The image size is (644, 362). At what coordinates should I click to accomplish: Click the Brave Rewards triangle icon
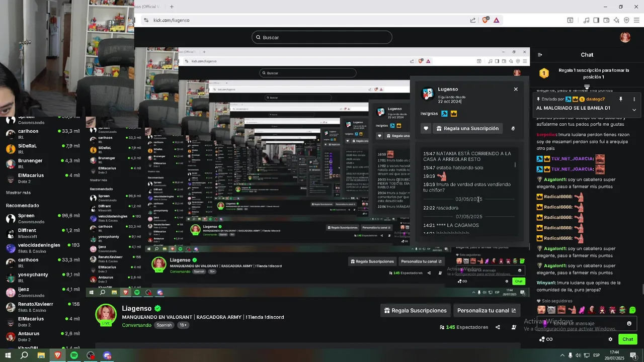pyautogui.click(x=496, y=20)
